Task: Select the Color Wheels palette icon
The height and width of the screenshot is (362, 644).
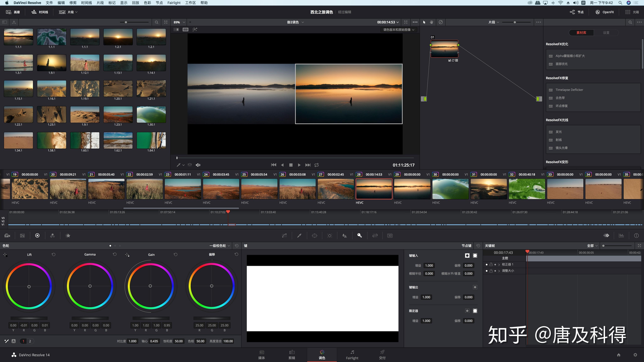Action: pos(37,236)
